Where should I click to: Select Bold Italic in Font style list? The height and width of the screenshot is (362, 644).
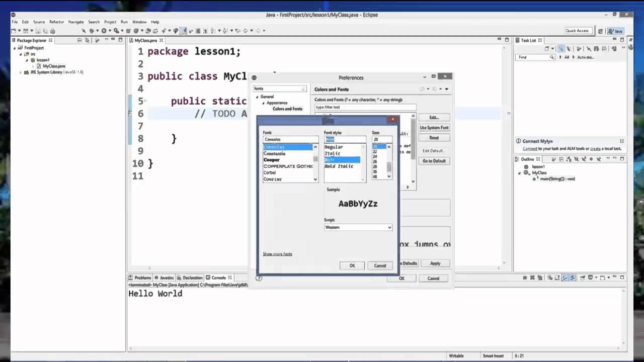[339, 166]
